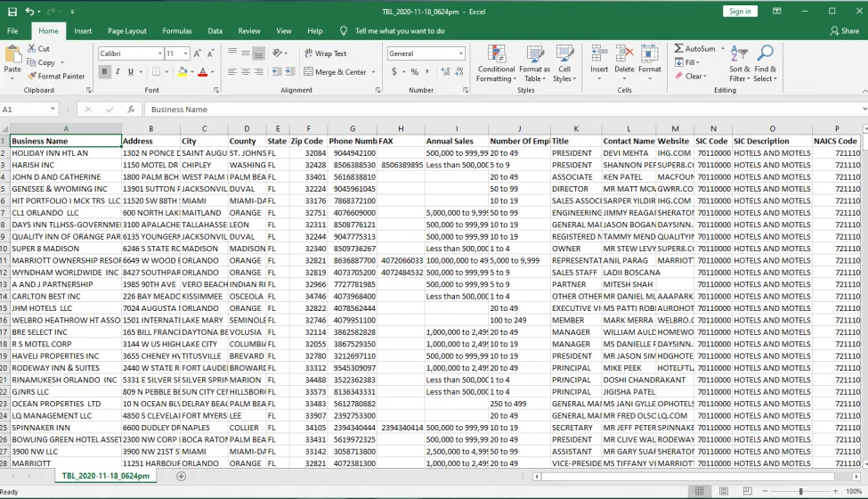This screenshot has width=868, height=499.
Task: Apply cell borders
Action: (x=156, y=71)
